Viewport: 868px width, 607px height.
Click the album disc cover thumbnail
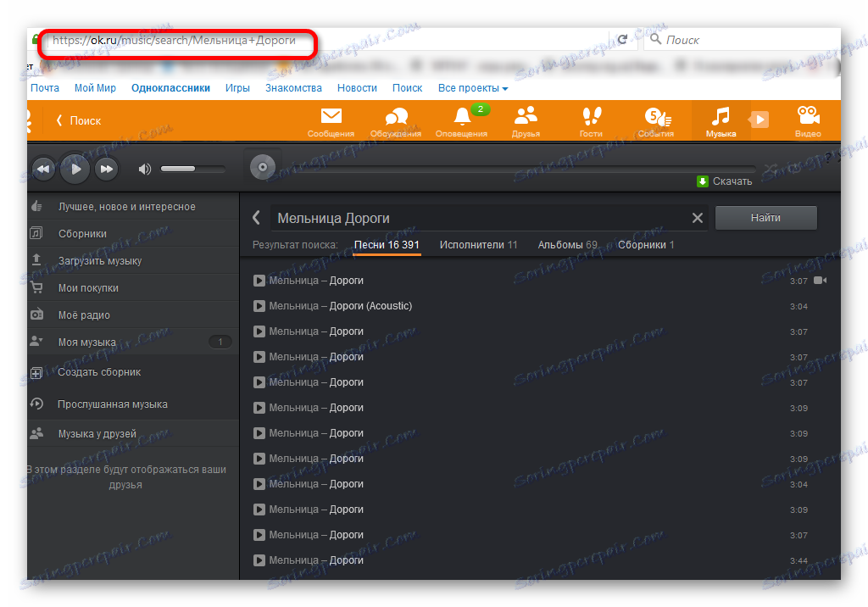click(x=263, y=167)
